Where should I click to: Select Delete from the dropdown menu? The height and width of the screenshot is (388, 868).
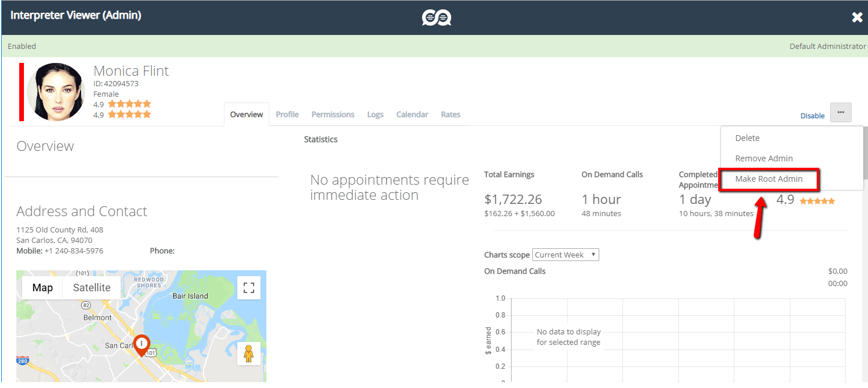click(x=747, y=138)
